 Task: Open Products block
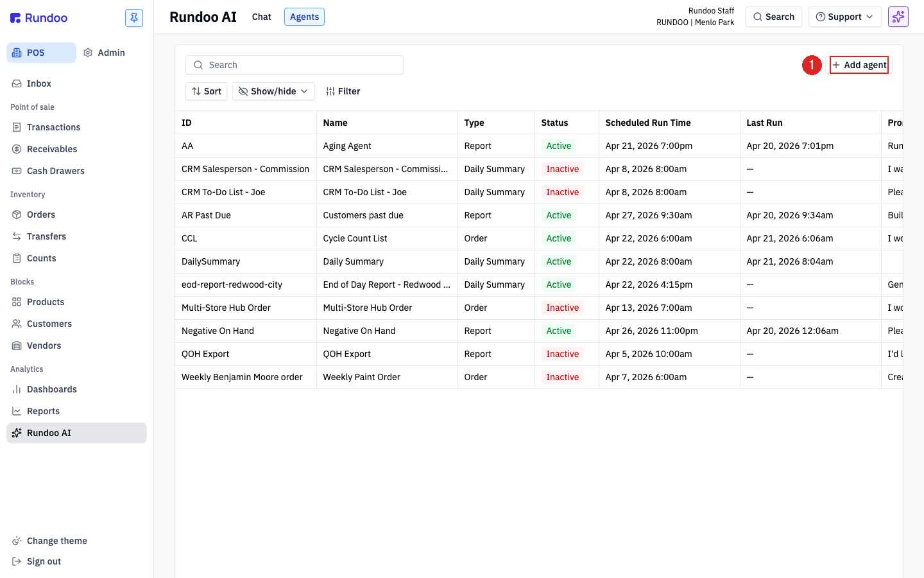point(77,302)
